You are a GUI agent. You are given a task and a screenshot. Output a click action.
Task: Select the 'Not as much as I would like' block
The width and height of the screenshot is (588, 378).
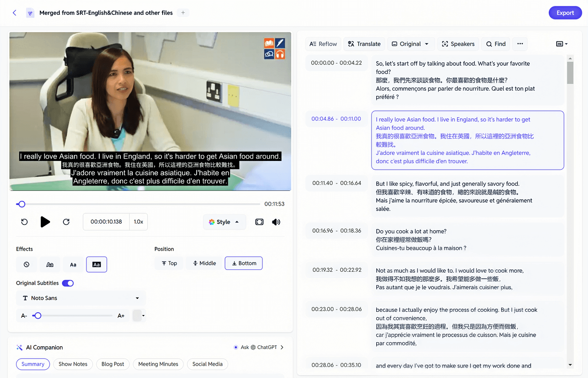468,279
